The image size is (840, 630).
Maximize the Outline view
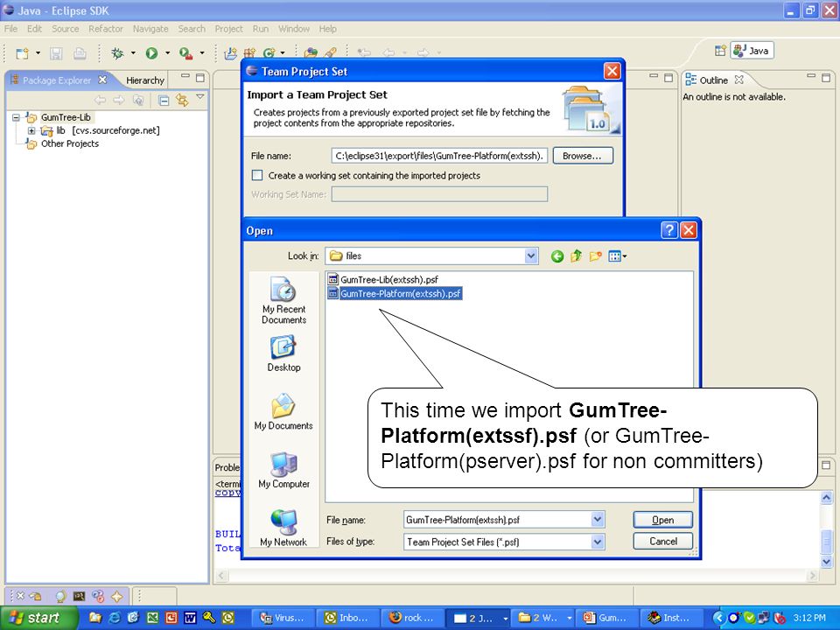(826, 78)
